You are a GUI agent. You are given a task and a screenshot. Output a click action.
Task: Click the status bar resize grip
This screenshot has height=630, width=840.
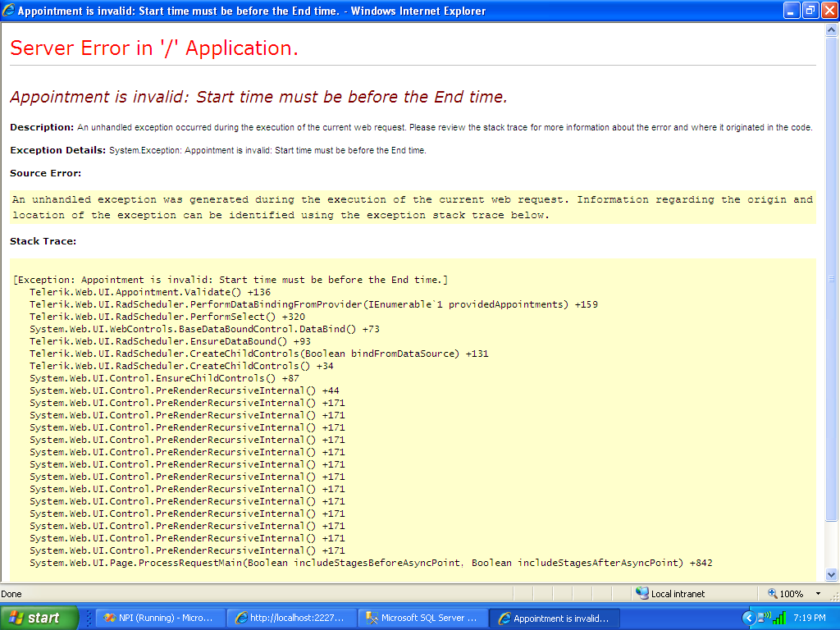tap(834, 595)
